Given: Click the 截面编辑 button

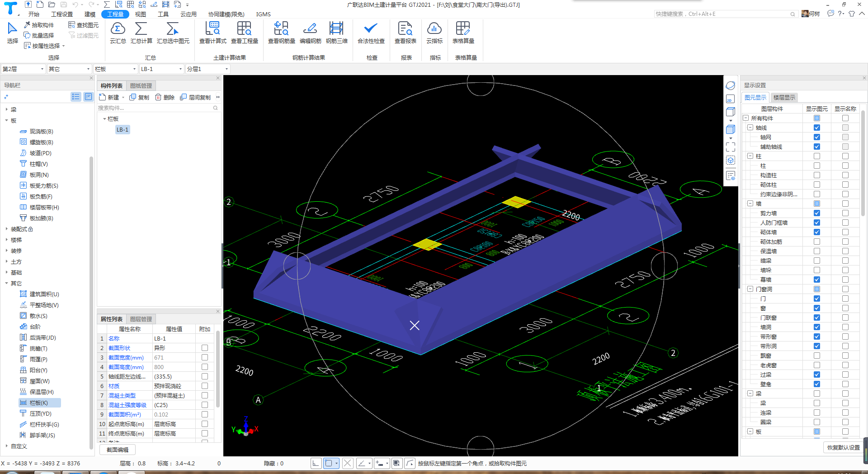Looking at the screenshot, I should (x=118, y=450).
